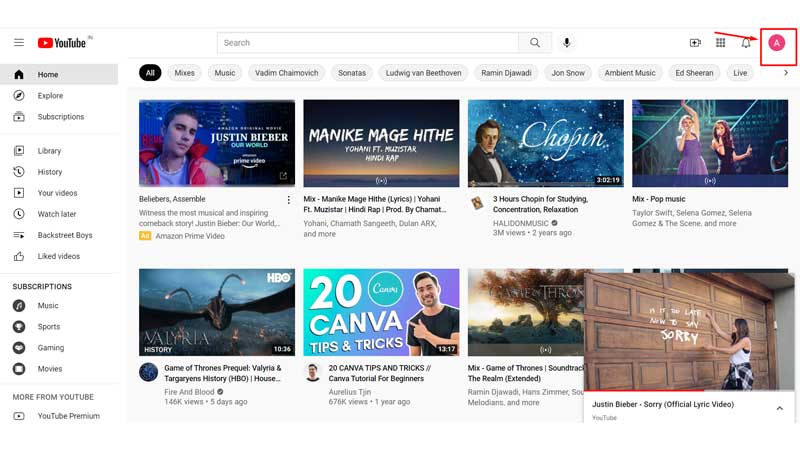
Task: Select the Ramin Djawadi chip
Action: pos(506,73)
